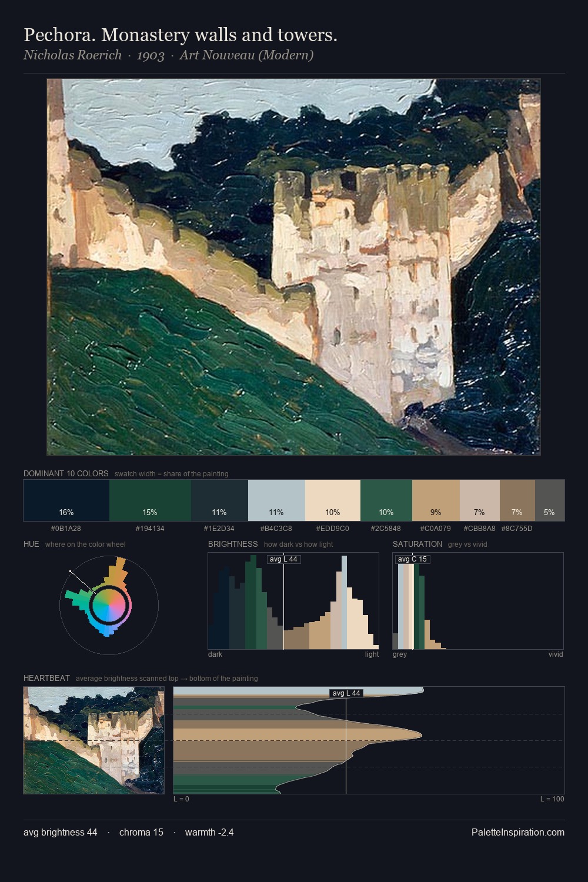Screen dimensions: 588x882
Task: Click the hex code #0B1A28 text
Action: pos(66,529)
